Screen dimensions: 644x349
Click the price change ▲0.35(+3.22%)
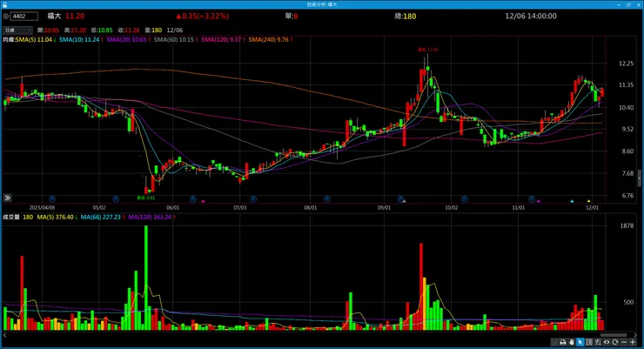203,16
